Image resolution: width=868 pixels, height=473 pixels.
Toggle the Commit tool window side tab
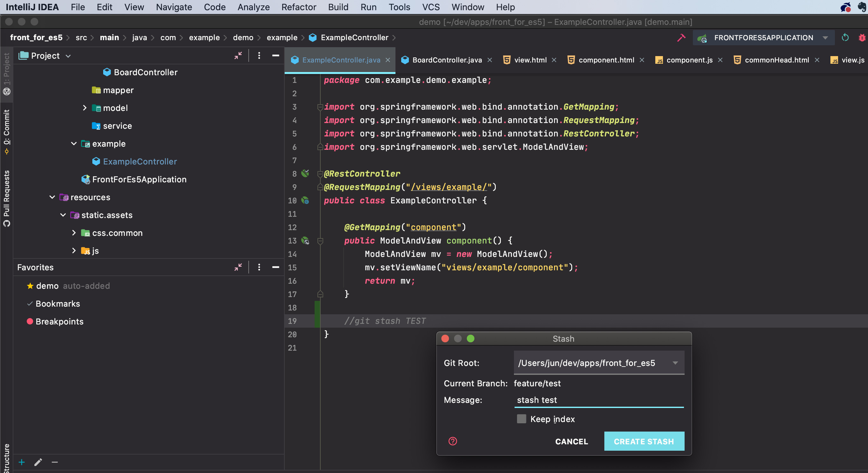tap(6, 132)
